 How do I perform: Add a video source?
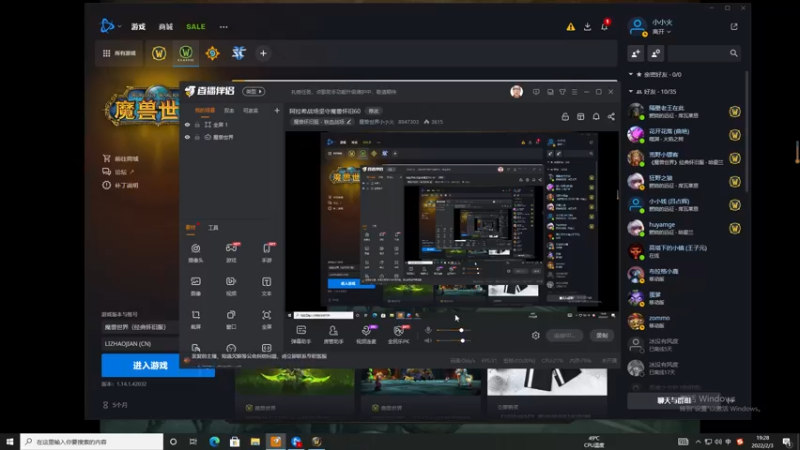(231, 286)
